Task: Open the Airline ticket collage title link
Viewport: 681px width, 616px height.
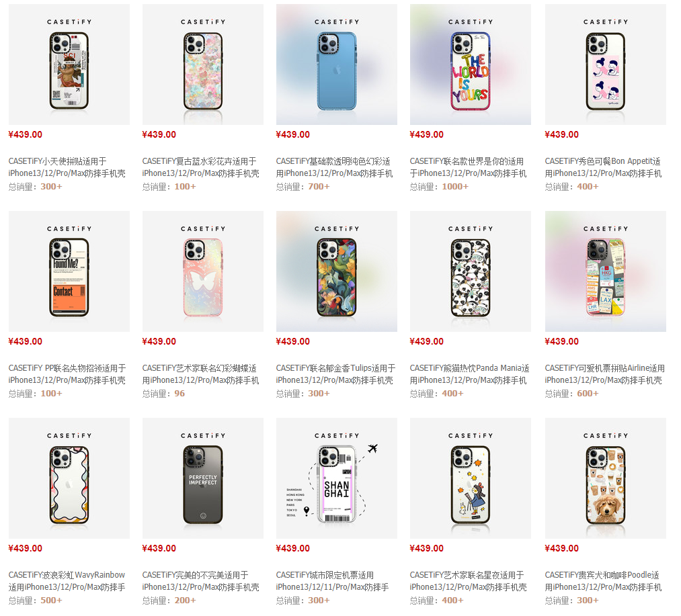Action: 604,373
